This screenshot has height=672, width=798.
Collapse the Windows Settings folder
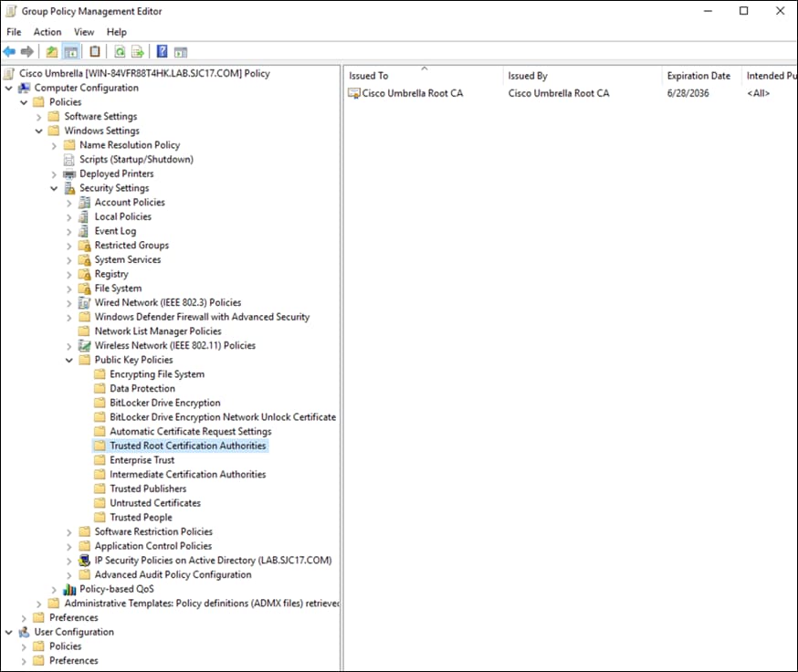[x=38, y=131]
